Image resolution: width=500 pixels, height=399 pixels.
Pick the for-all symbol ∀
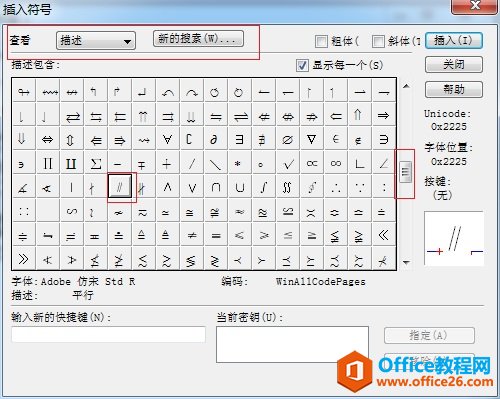[x=168, y=139]
